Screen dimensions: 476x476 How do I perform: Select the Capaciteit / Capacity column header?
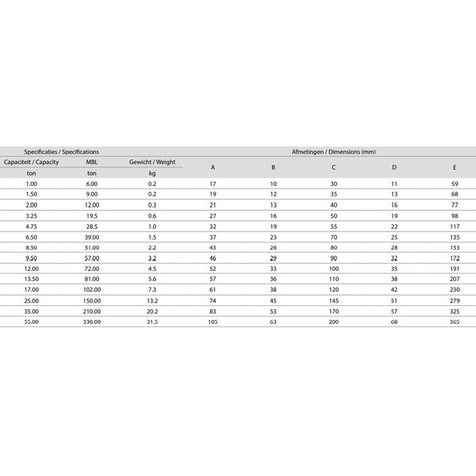[x=31, y=162]
